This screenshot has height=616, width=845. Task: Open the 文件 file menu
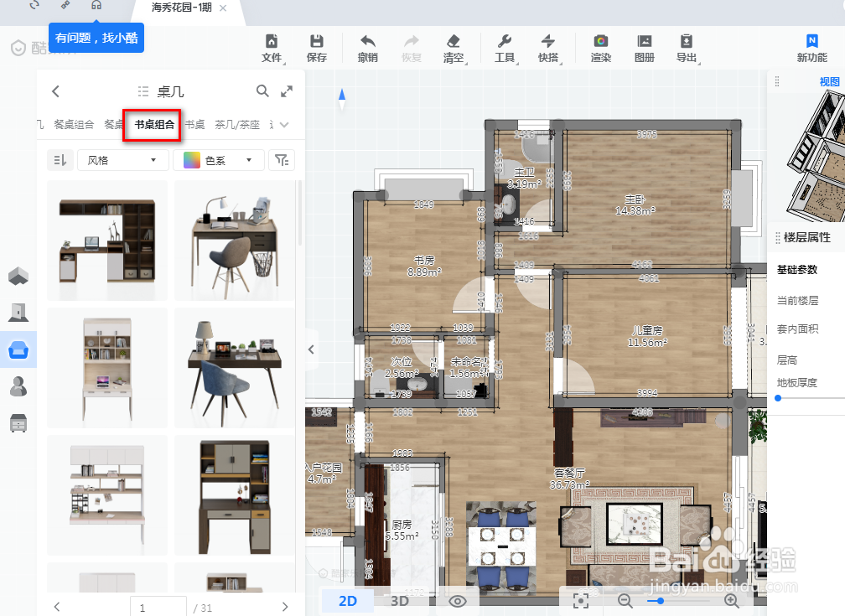coord(272,49)
